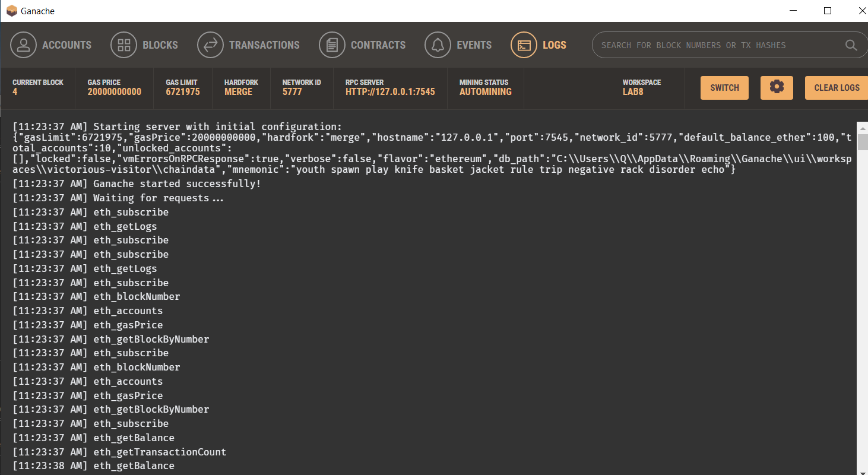868x475 pixels.
Task: Click the WORKSPACE header label
Action: coord(642,83)
